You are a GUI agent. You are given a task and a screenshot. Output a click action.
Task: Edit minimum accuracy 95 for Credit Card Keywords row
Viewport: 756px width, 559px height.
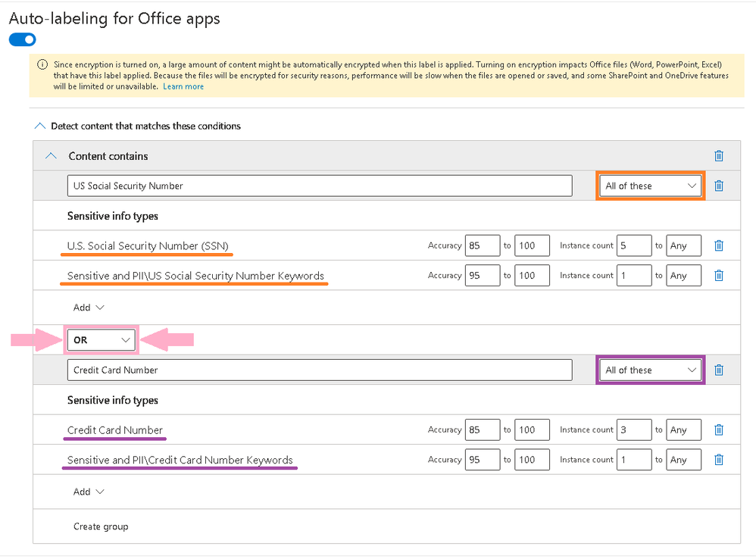coord(482,460)
